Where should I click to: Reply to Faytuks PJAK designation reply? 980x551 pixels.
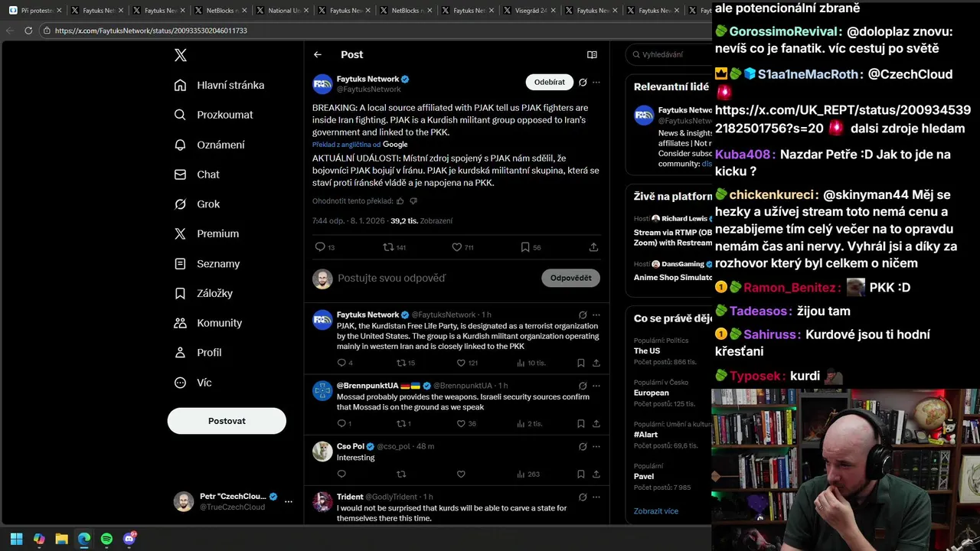(345, 363)
